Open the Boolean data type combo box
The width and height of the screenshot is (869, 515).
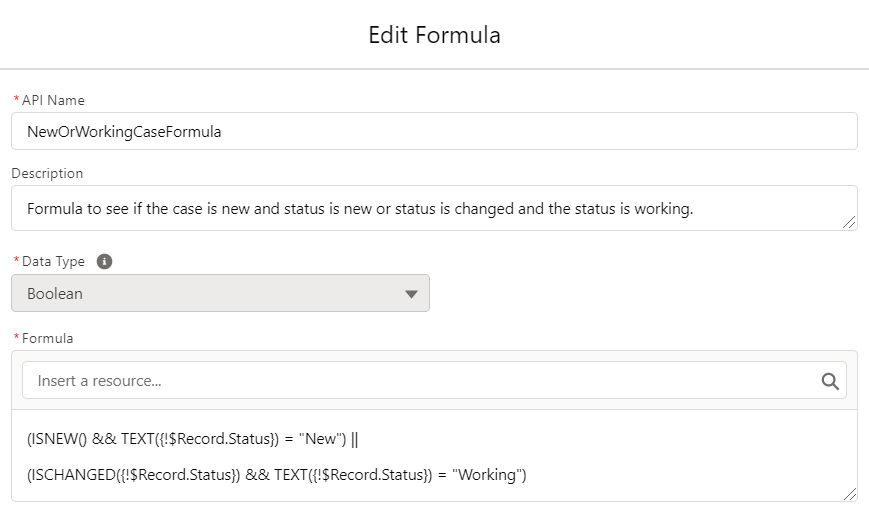(x=220, y=293)
